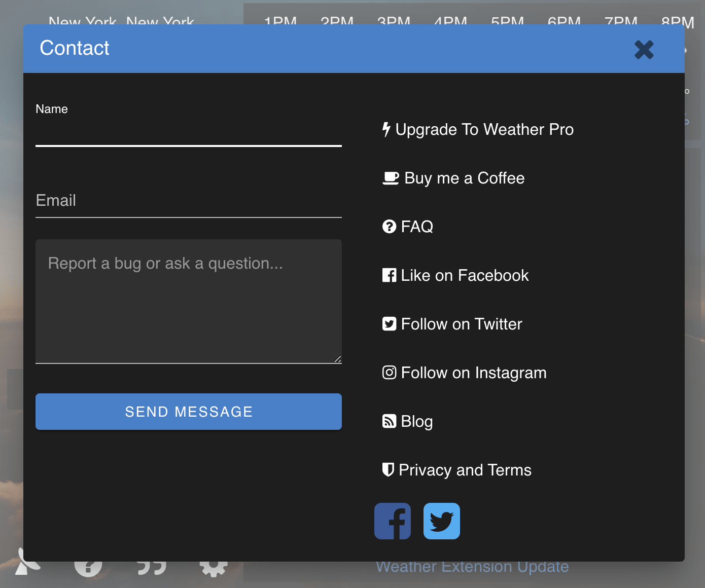Click the SEND MESSAGE button
This screenshot has height=588, width=705.
[x=188, y=412]
